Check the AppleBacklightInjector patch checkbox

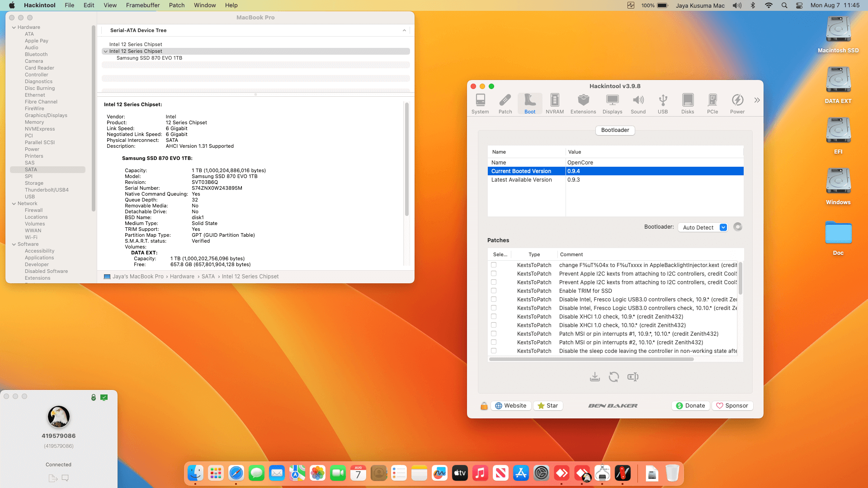[x=494, y=265]
